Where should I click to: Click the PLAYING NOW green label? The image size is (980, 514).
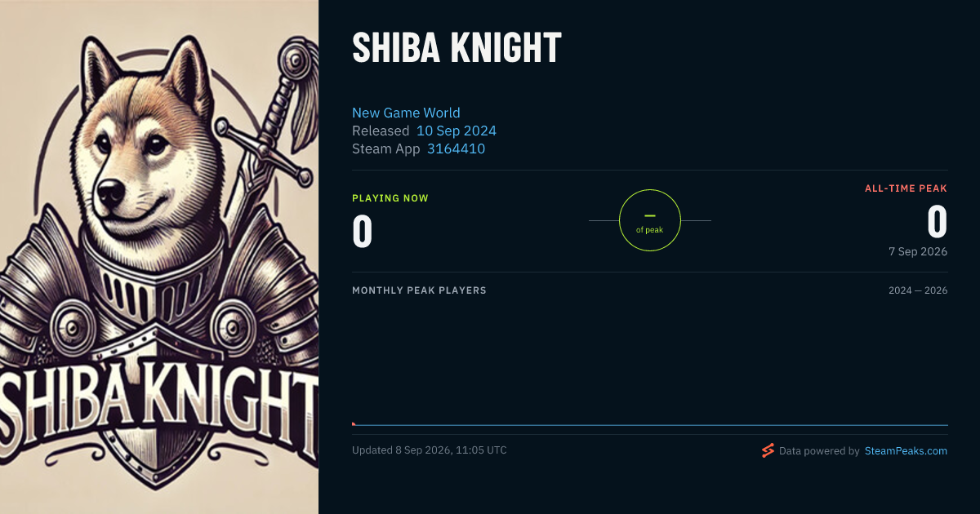coord(390,198)
